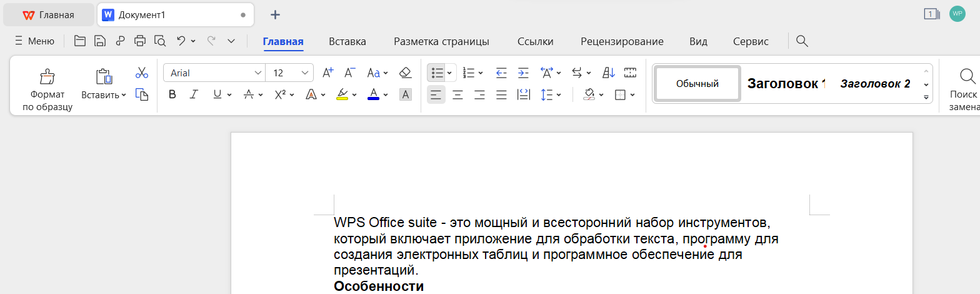Switch to the Рецензирование tab

pyautogui.click(x=622, y=41)
